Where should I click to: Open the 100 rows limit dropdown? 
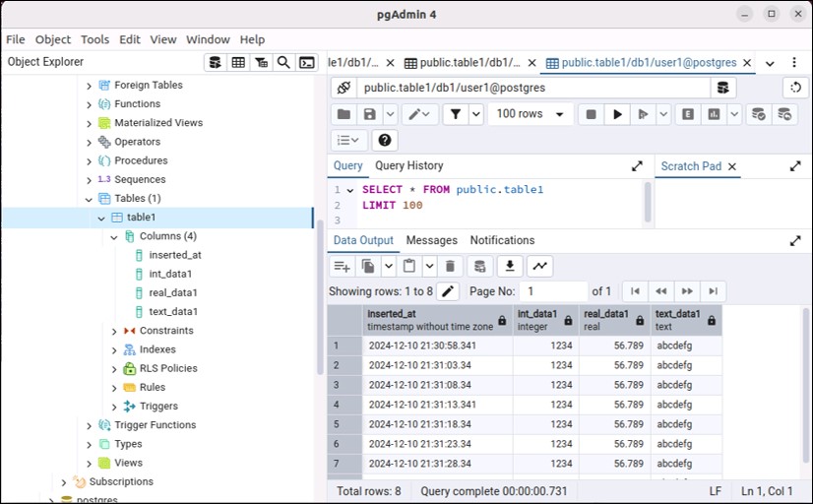point(532,114)
